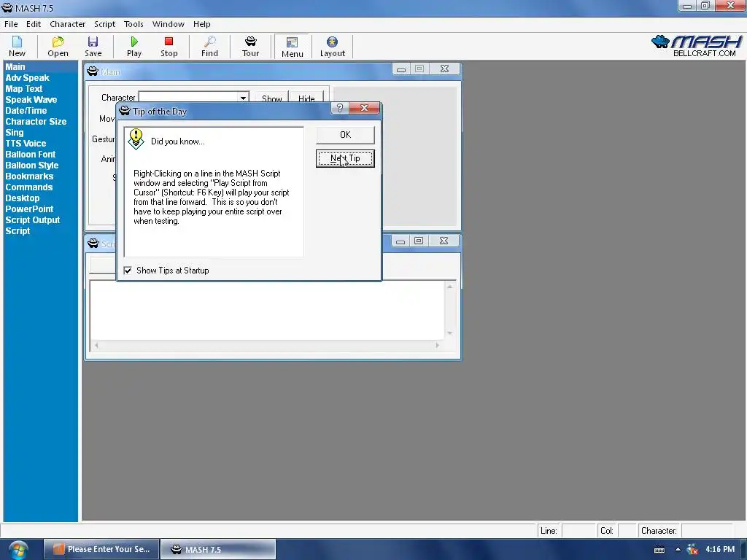Select Speak Wave in the sidebar
The image size is (747, 560).
(x=31, y=100)
